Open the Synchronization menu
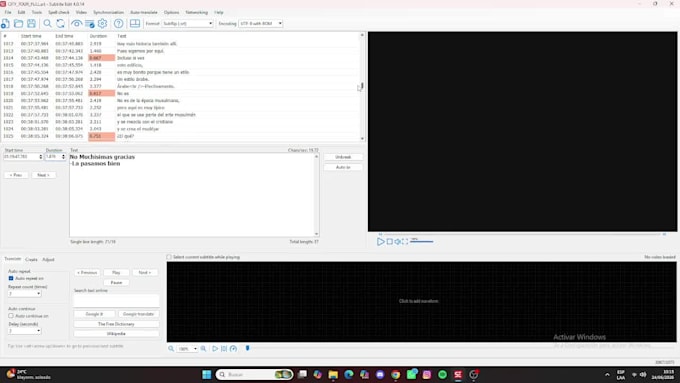Screen dimensions: 680x383 (x=108, y=12)
